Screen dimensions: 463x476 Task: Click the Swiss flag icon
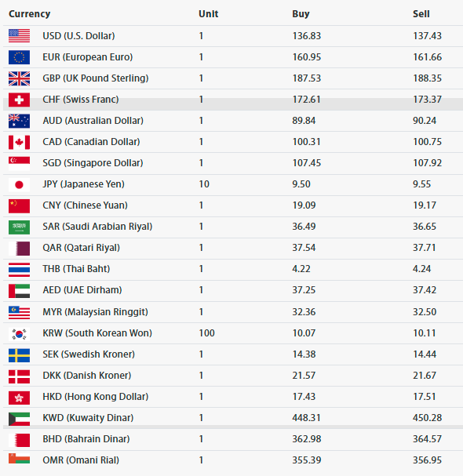point(19,100)
